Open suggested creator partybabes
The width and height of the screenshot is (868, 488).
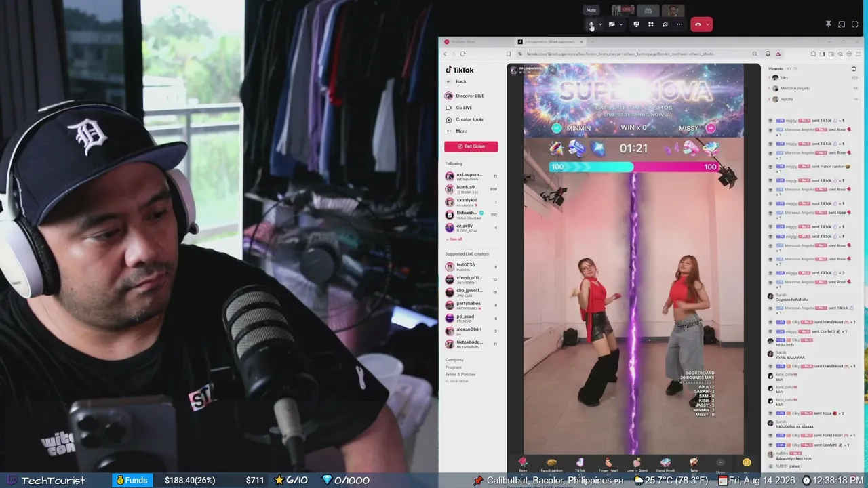[471, 305]
